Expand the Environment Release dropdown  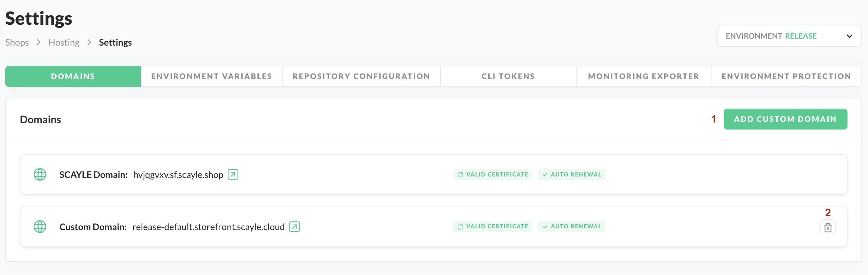(x=789, y=36)
